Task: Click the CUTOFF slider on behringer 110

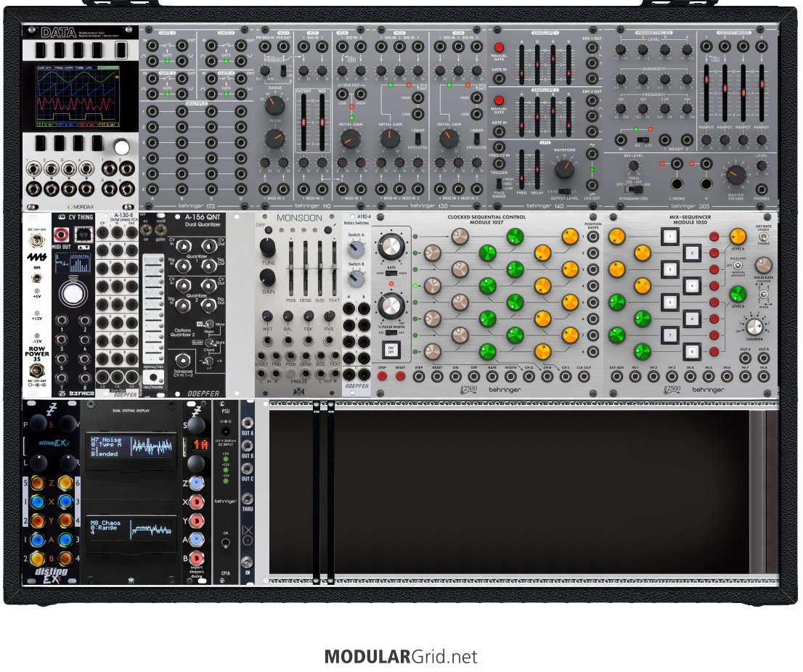Action: click(x=303, y=122)
